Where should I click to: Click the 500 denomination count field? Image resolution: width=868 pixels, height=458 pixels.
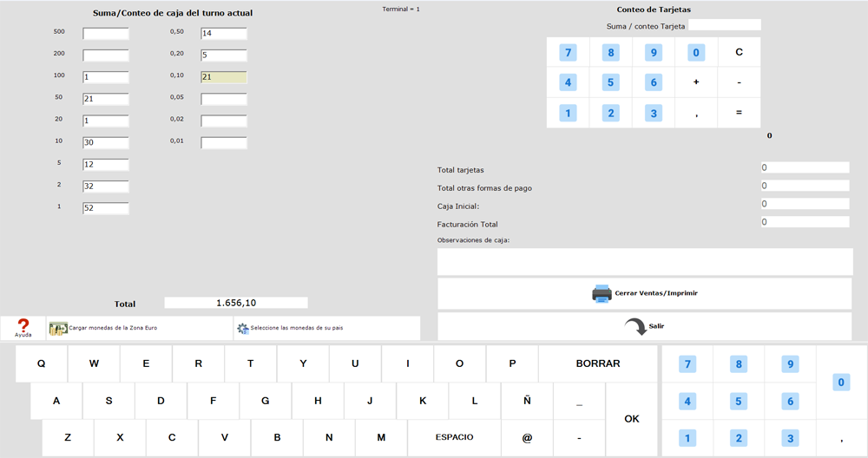tap(106, 34)
